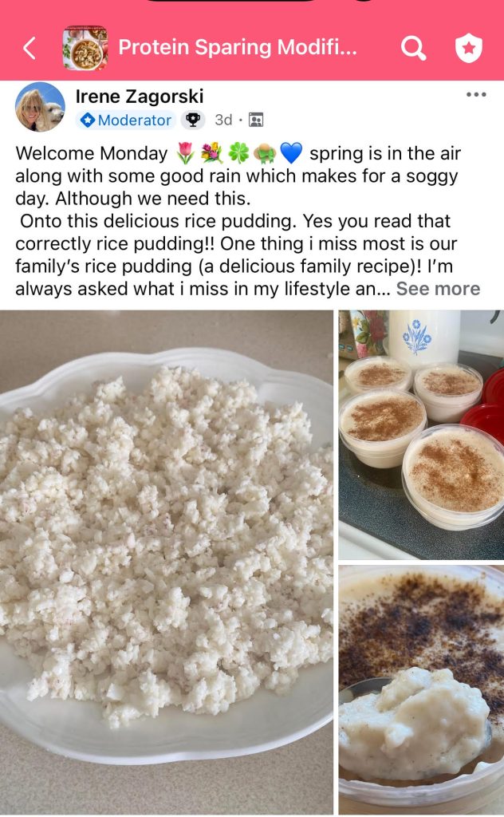The width and height of the screenshot is (504, 817).
Task: Tap the shield star badge icon
Action: (x=469, y=48)
